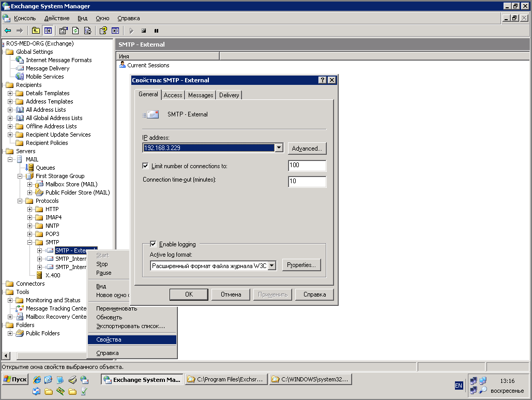The height and width of the screenshot is (400, 532).
Task: Click the dialog's question mark help button
Action: pos(322,80)
